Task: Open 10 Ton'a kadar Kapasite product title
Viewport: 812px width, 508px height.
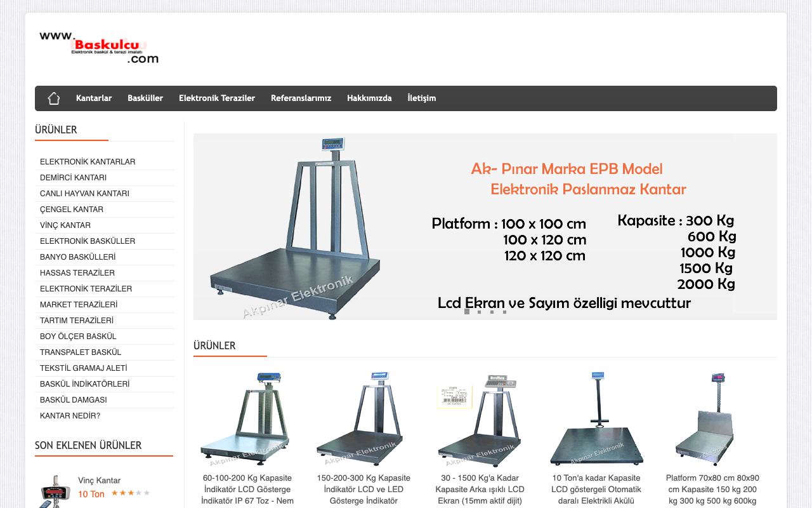Action: coord(596,490)
